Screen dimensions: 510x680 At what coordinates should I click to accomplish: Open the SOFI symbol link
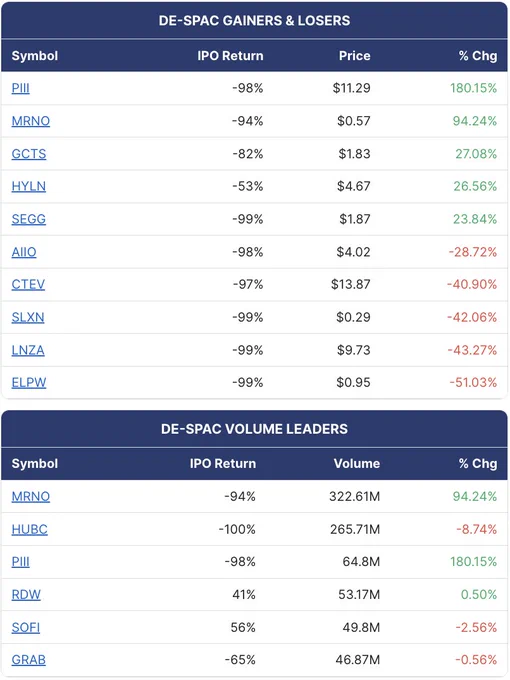(26, 627)
